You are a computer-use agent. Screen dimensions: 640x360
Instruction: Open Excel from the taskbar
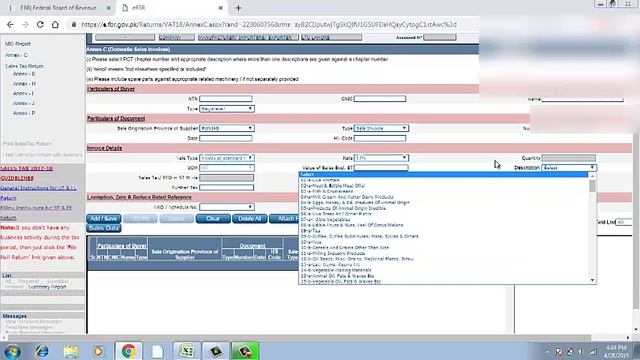(187, 351)
